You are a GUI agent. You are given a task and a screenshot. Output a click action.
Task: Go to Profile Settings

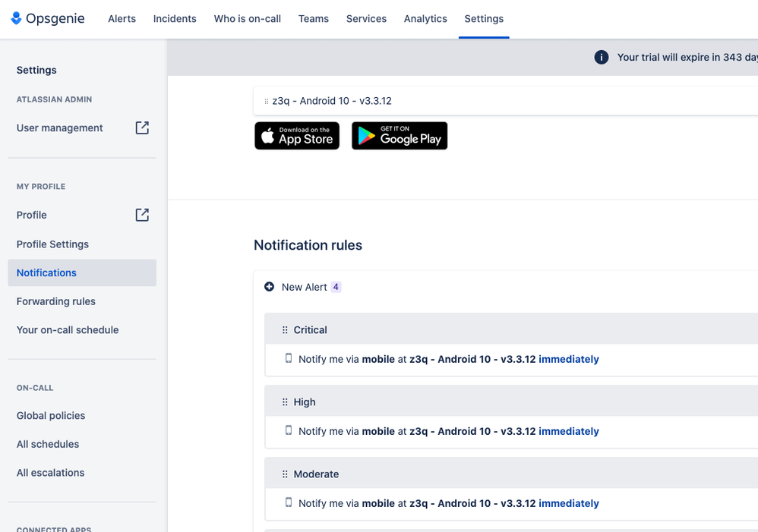[52, 244]
